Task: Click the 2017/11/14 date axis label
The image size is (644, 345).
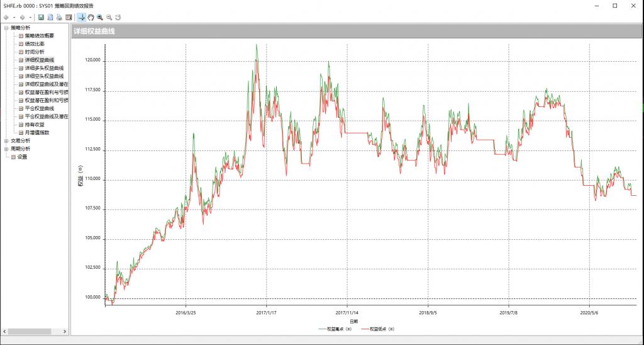Action: pos(347,313)
